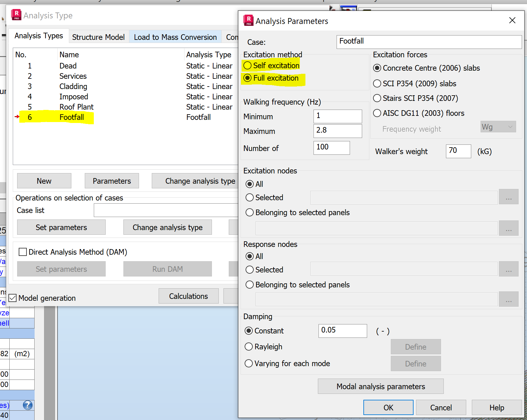Edit the Walker's weight value field
This screenshot has width=527, height=420.
tap(458, 151)
